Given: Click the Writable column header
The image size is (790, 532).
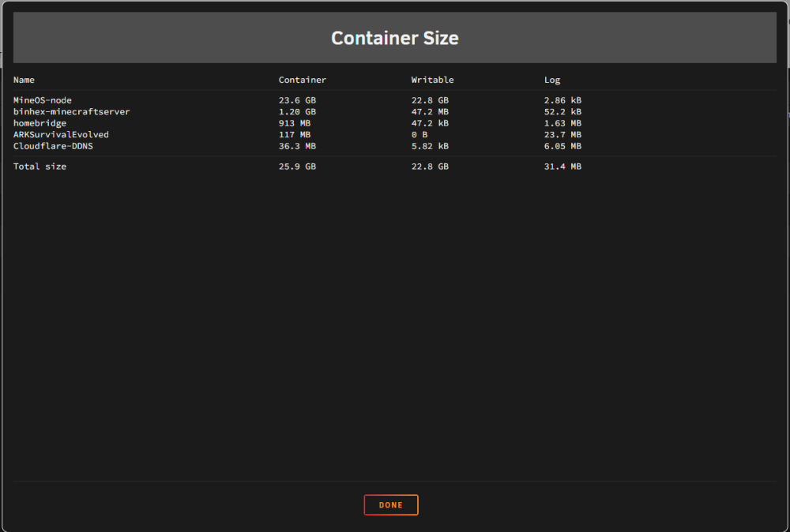Looking at the screenshot, I should [x=432, y=80].
